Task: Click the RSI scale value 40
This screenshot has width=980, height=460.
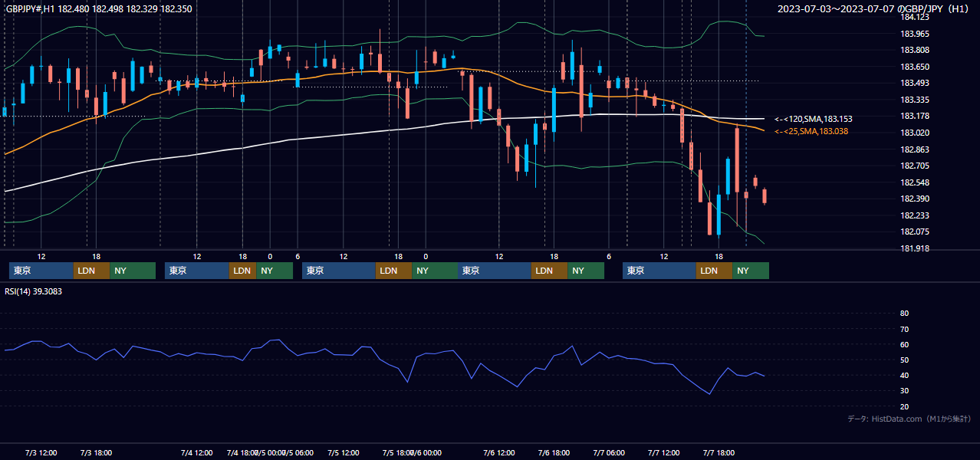Action: 904,375
